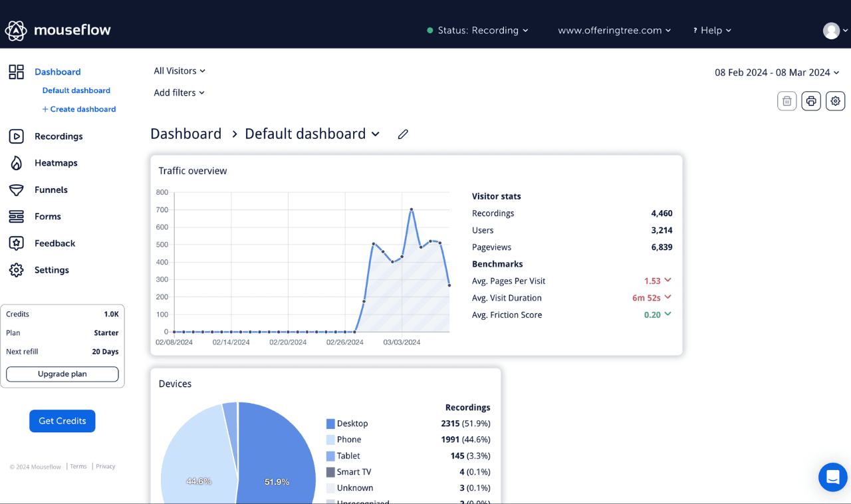Click the Get Credits button
Screen dimensions: 851x504
(x=62, y=421)
